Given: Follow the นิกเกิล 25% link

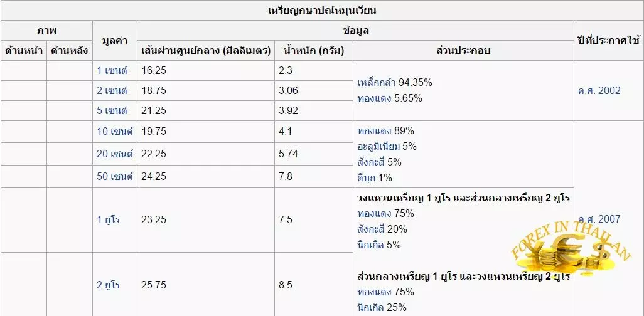Looking at the screenshot, I should [371, 307].
